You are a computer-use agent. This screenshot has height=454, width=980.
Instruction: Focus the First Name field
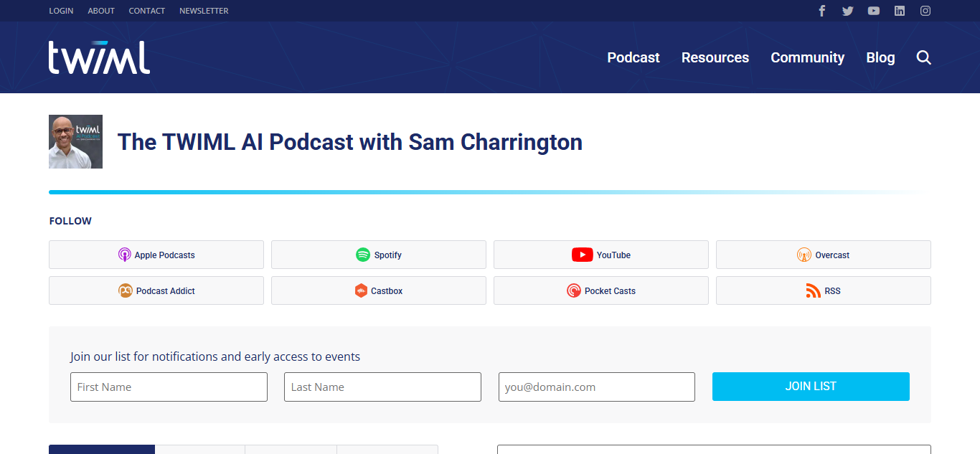(169, 387)
